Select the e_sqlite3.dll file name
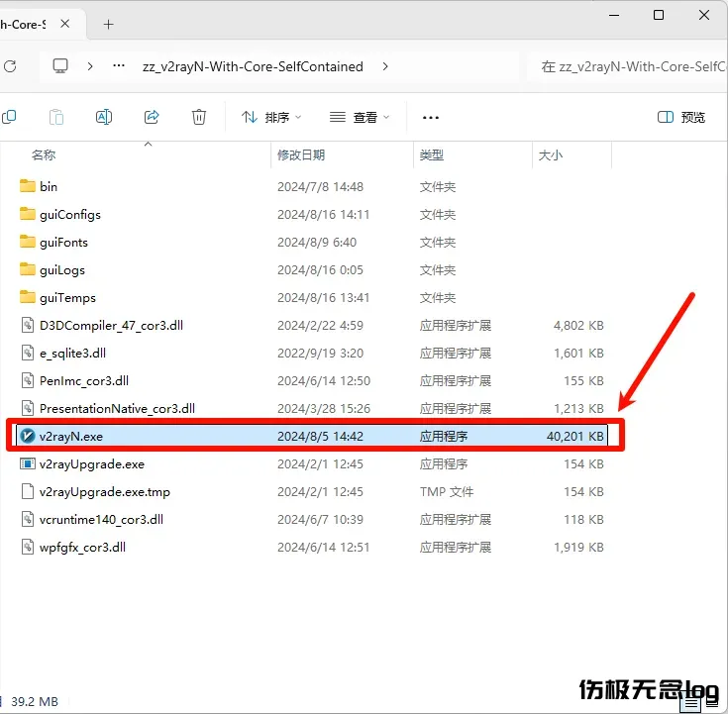 (x=73, y=353)
